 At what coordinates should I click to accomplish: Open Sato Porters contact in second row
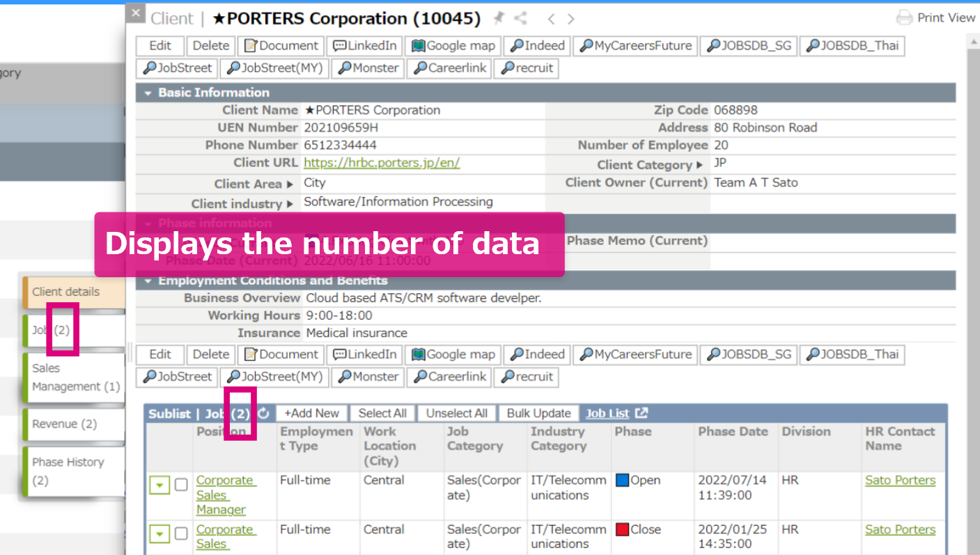(x=900, y=530)
